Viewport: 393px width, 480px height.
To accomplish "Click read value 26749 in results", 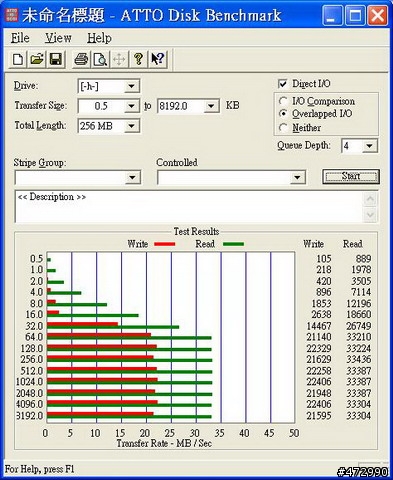I will click(359, 326).
